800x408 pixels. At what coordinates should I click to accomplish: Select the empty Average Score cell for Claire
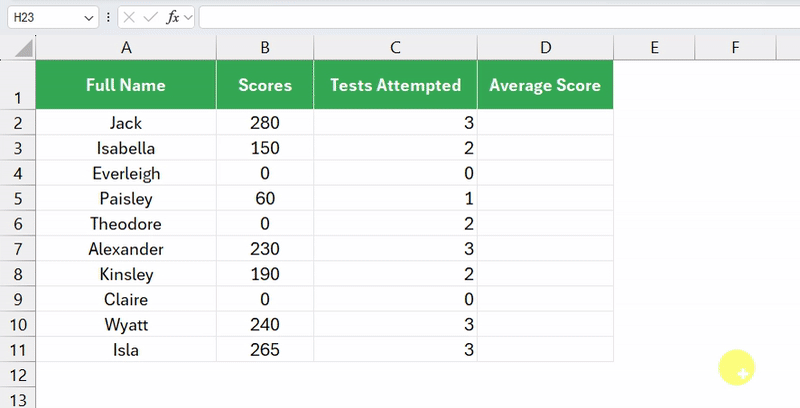pos(545,299)
